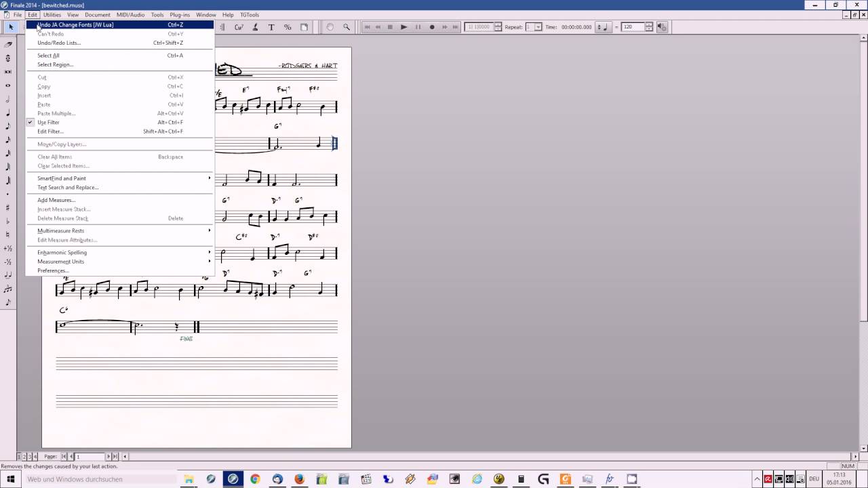Open the Utilities menu
Screen dimensions: 868x488
[52, 15]
